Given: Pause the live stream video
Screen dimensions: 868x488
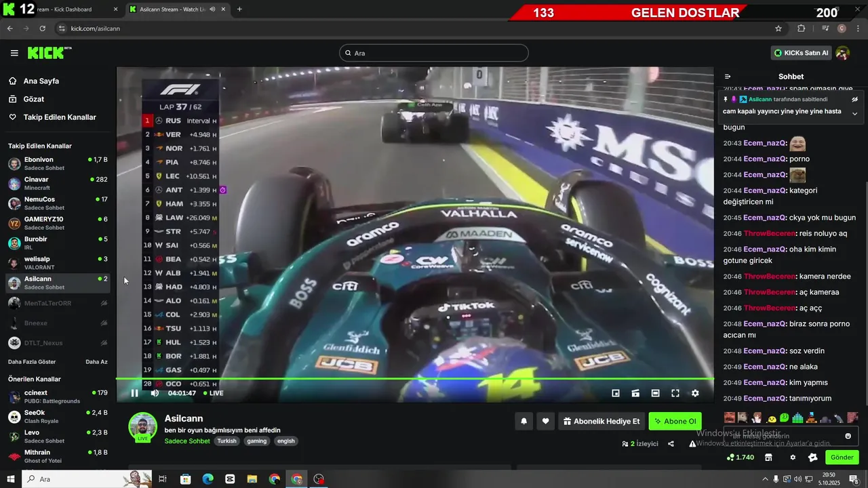Looking at the screenshot, I should 134,393.
